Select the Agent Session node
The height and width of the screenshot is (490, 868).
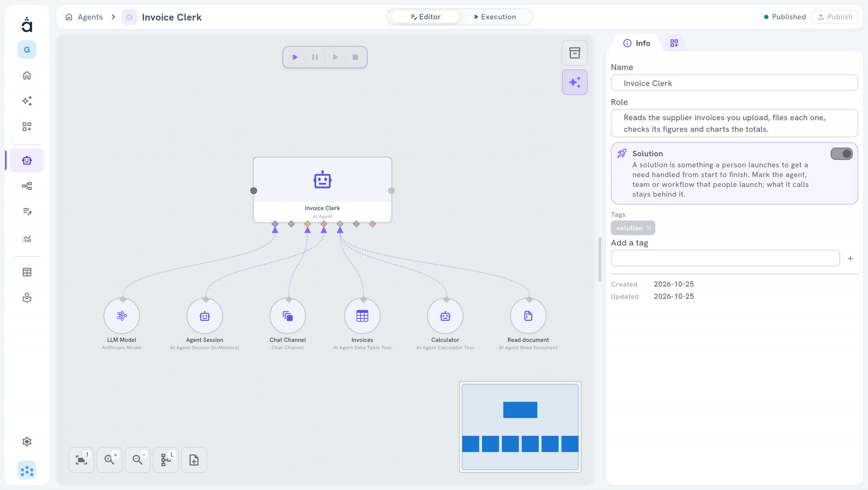[205, 316]
